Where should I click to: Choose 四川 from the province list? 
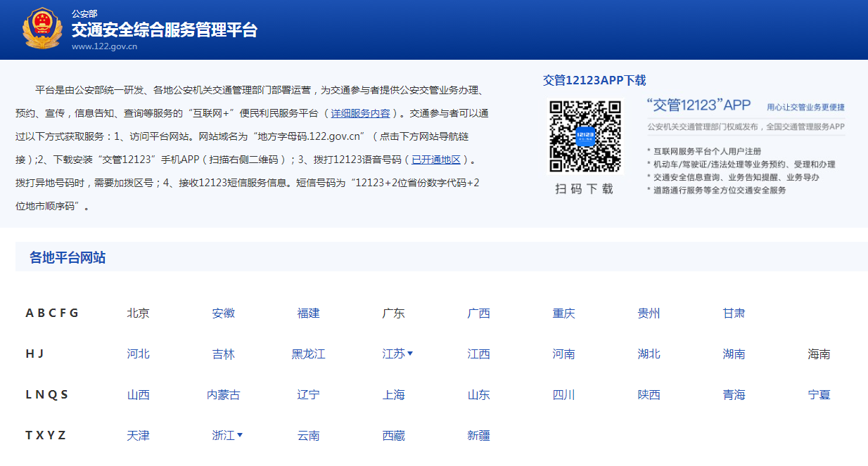[563, 395]
